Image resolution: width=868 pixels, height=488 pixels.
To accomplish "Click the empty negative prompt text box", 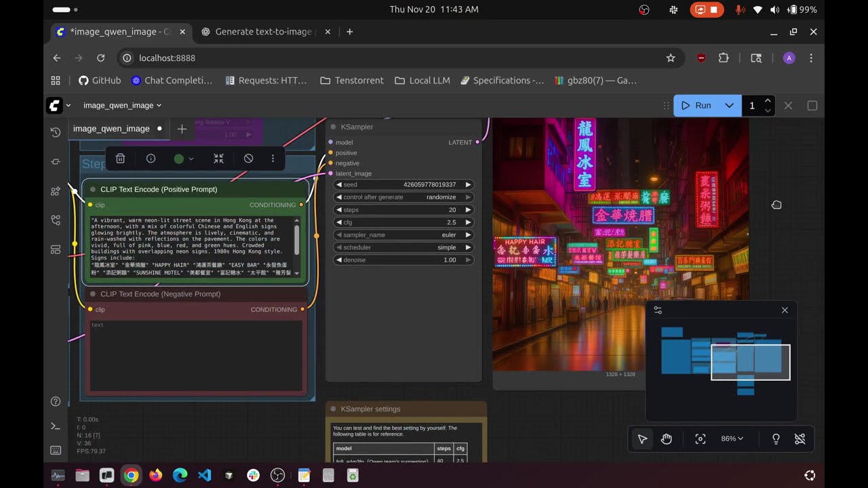I will [x=196, y=356].
